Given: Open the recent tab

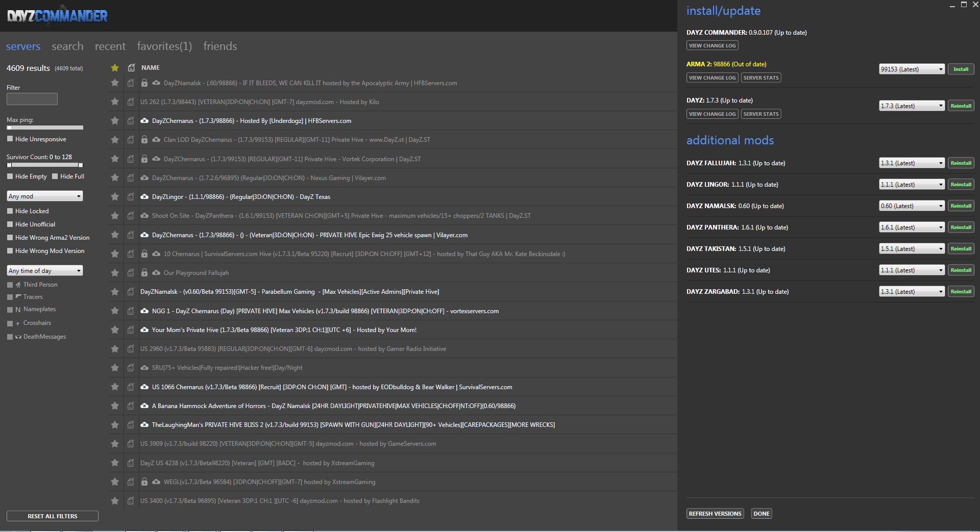Looking at the screenshot, I should click(x=110, y=46).
